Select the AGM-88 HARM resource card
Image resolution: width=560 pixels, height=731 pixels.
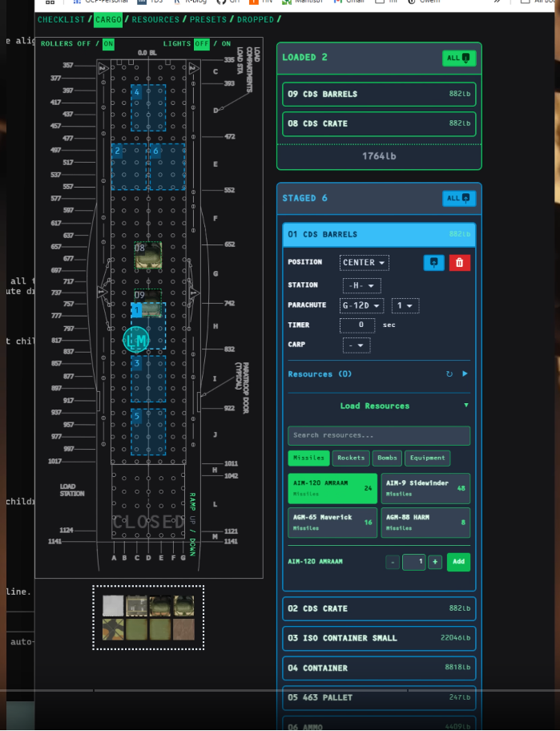coord(425,523)
